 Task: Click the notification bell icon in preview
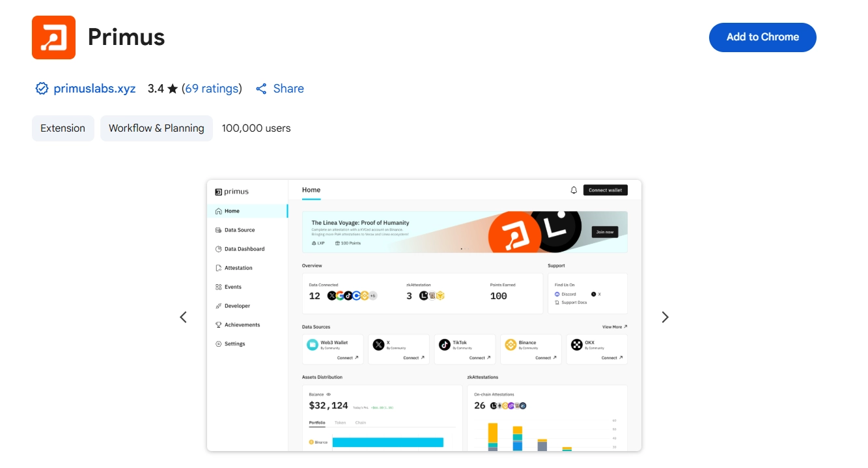click(x=574, y=190)
